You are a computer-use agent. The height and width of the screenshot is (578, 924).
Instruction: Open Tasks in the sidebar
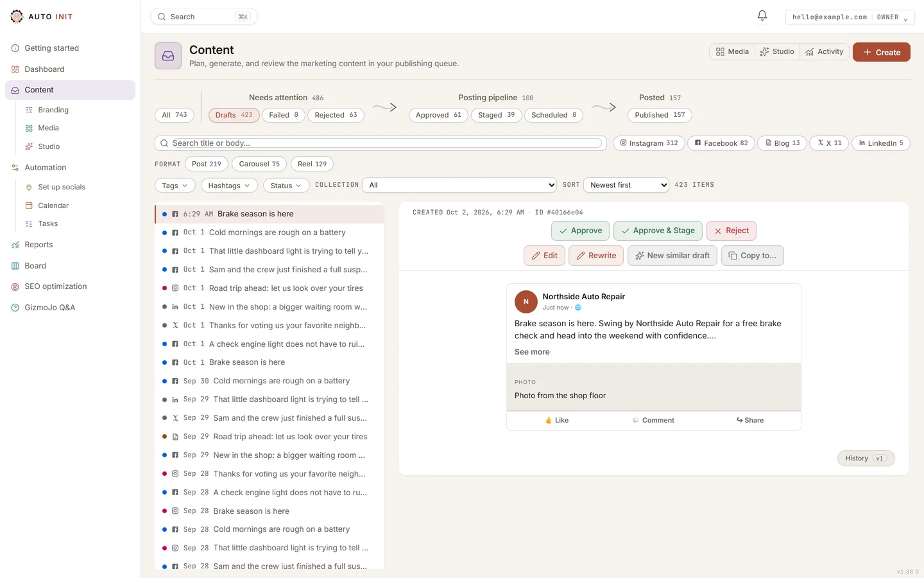48,223
